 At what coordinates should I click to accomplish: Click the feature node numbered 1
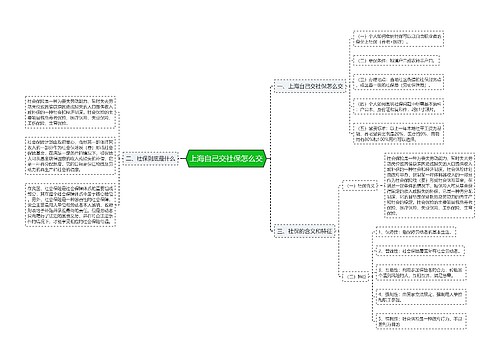tap(416, 232)
